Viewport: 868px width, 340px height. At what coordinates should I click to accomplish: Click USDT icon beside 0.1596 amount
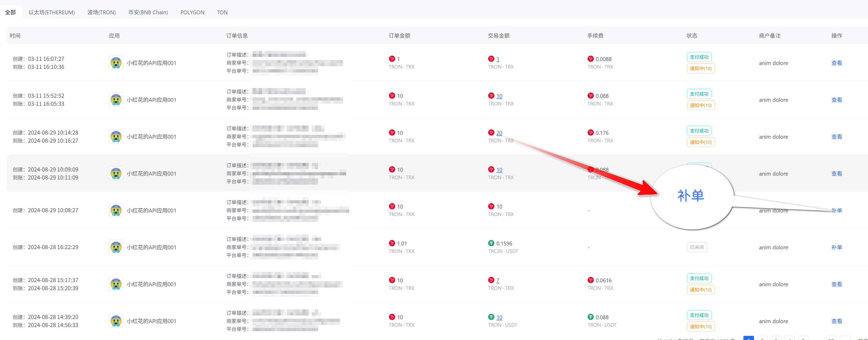tap(491, 243)
